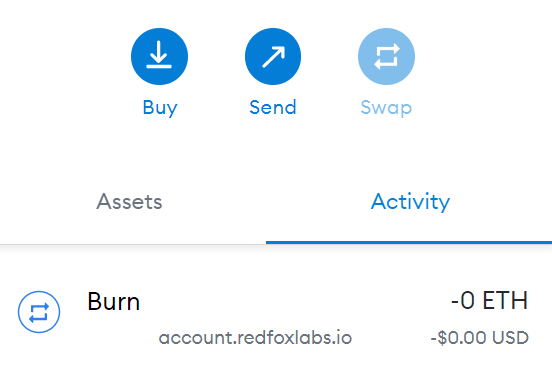Click the round Buy download icon
This screenshot has height=371, width=552.
pos(159,56)
